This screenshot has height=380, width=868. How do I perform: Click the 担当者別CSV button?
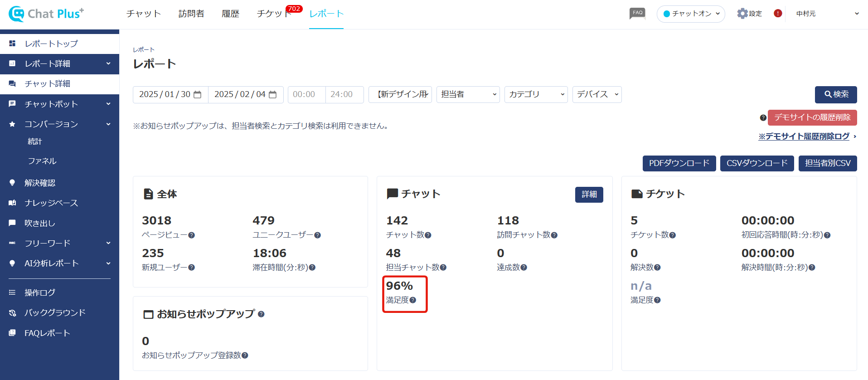[x=828, y=163]
